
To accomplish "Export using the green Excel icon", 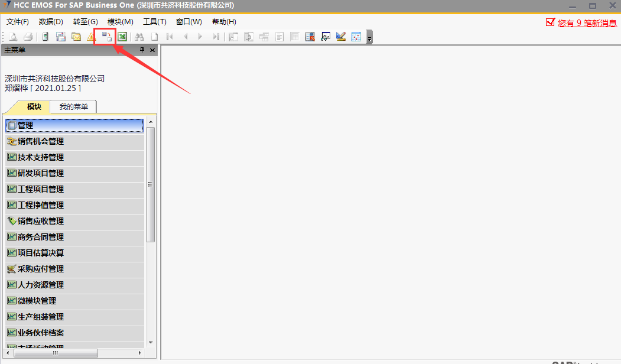I will pos(122,37).
